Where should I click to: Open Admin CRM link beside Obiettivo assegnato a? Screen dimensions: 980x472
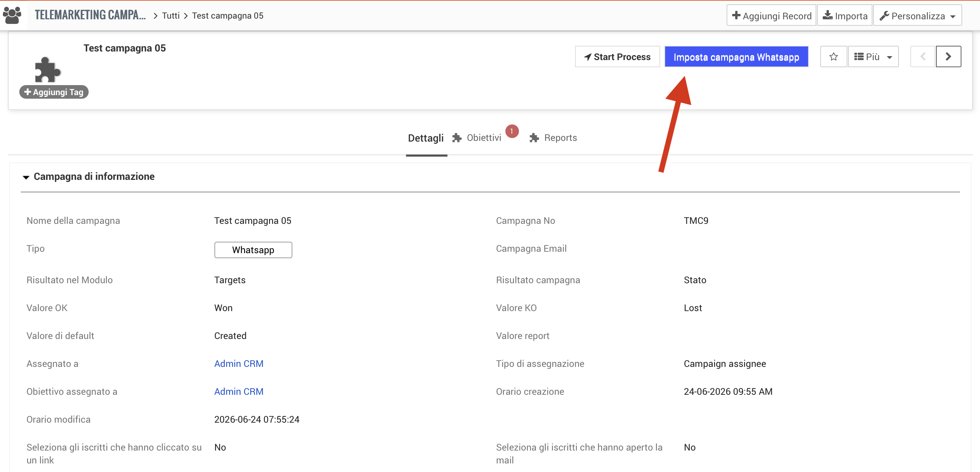[238, 391]
